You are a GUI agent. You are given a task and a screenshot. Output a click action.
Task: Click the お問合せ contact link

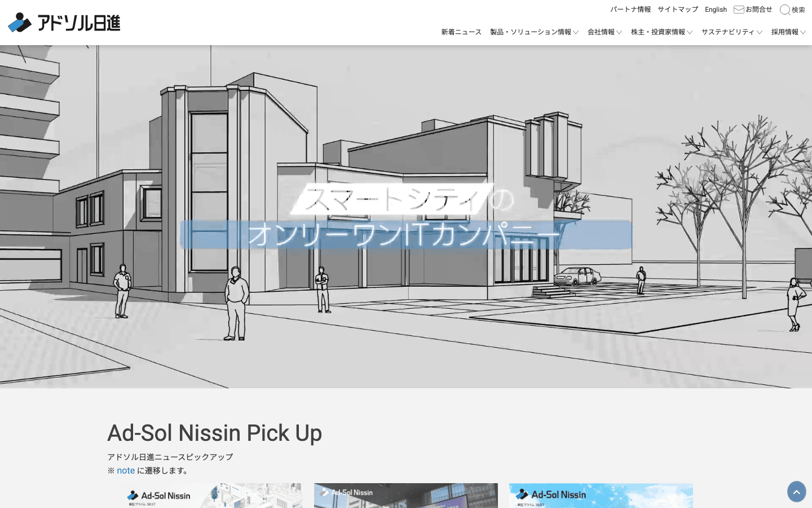(759, 10)
